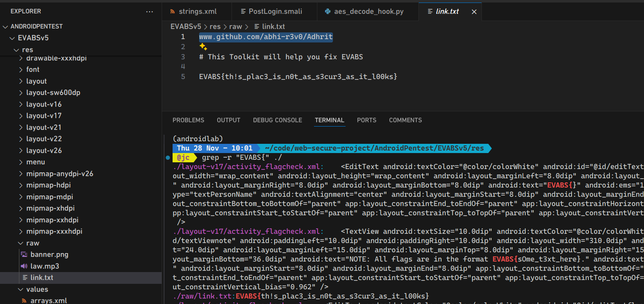Click the grep command in terminal
Image resolution: width=644 pixels, height=304 pixels.
coord(242,158)
